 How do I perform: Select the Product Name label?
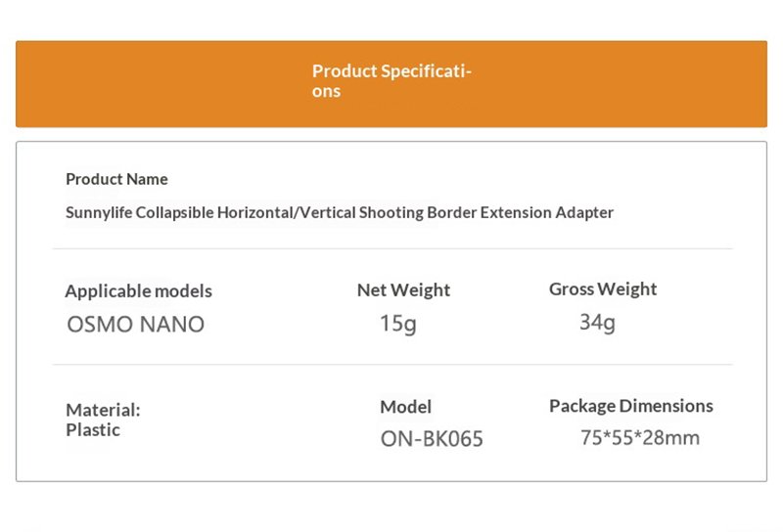(116, 179)
